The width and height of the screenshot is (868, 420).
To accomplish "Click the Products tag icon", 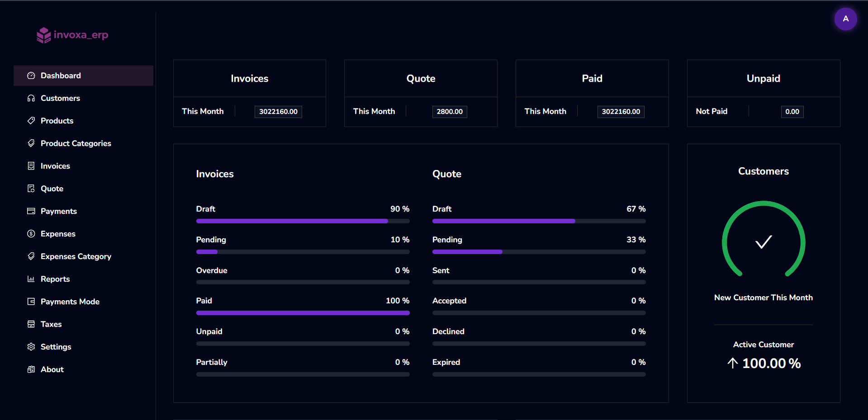I will pyautogui.click(x=31, y=121).
